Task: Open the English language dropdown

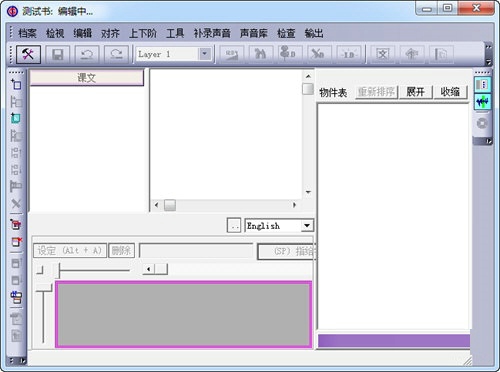Action: [307, 225]
